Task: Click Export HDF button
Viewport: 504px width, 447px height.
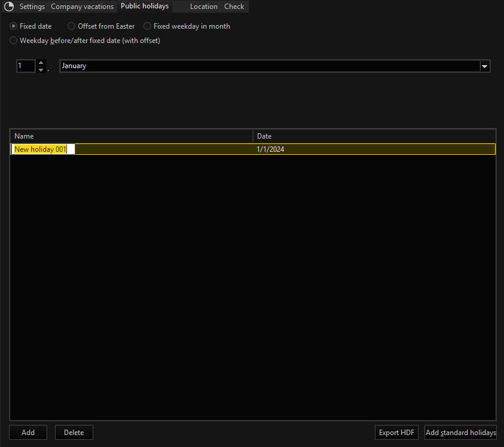Action: click(x=396, y=432)
